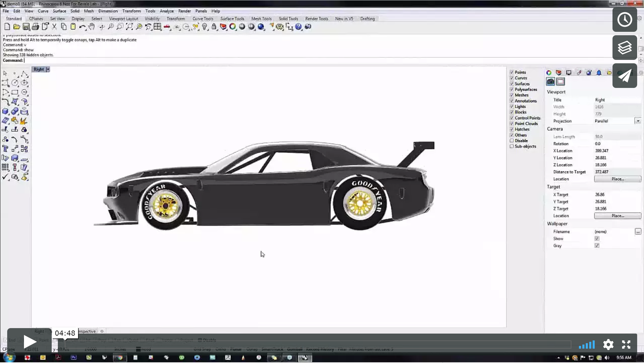The width and height of the screenshot is (644, 363).
Task: Click the red car set view icon
Action: tap(167, 27)
